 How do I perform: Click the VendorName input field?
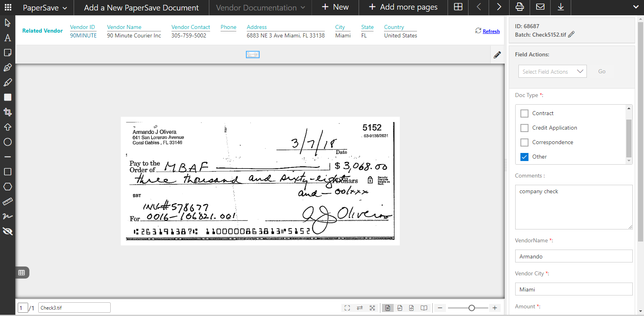pyautogui.click(x=574, y=256)
